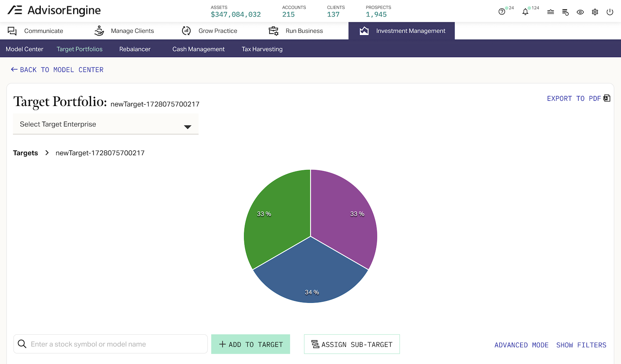Click the AdvisorEngine logo
The width and height of the screenshot is (621, 364).
click(54, 10)
